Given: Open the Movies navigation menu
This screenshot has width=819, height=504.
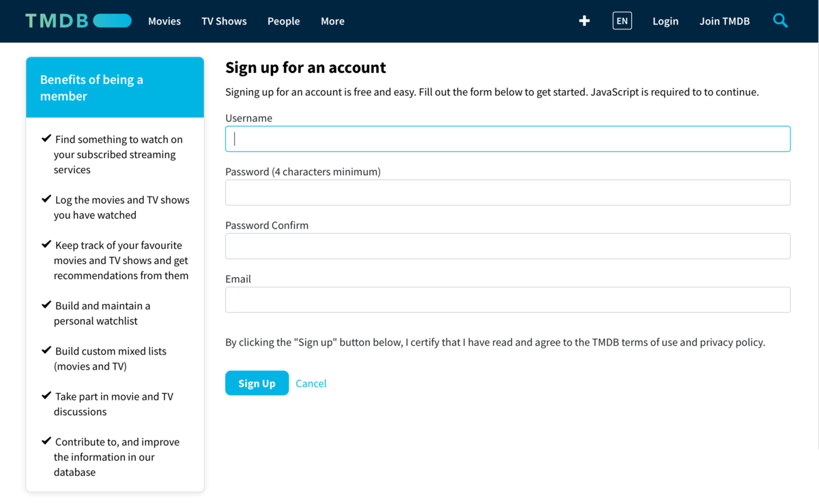Looking at the screenshot, I should click(x=164, y=21).
